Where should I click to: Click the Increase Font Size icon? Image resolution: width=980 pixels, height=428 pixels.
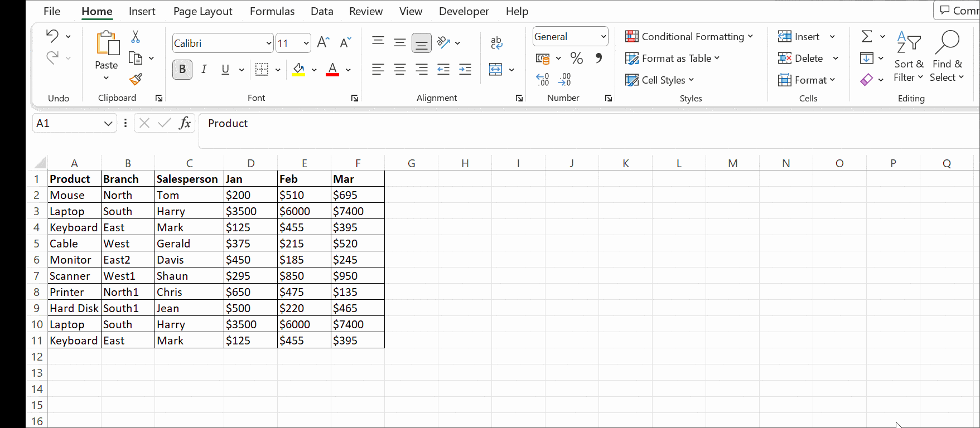tap(323, 43)
